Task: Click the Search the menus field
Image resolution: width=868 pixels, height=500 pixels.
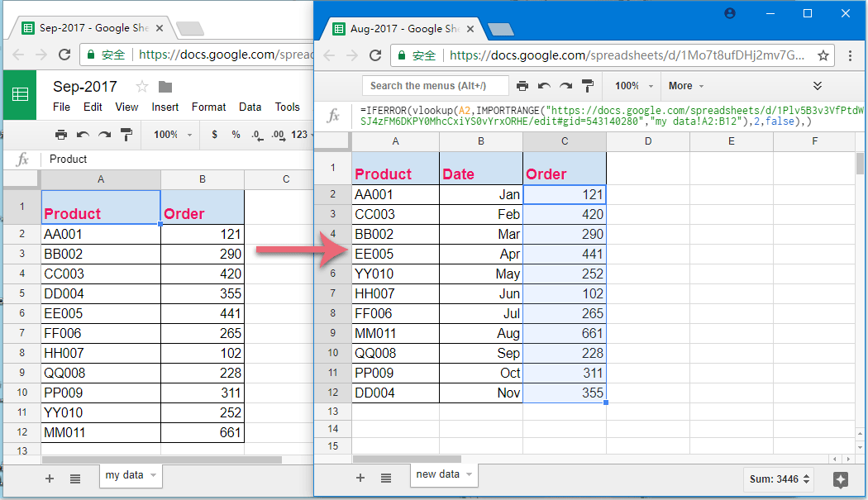Action: point(434,86)
